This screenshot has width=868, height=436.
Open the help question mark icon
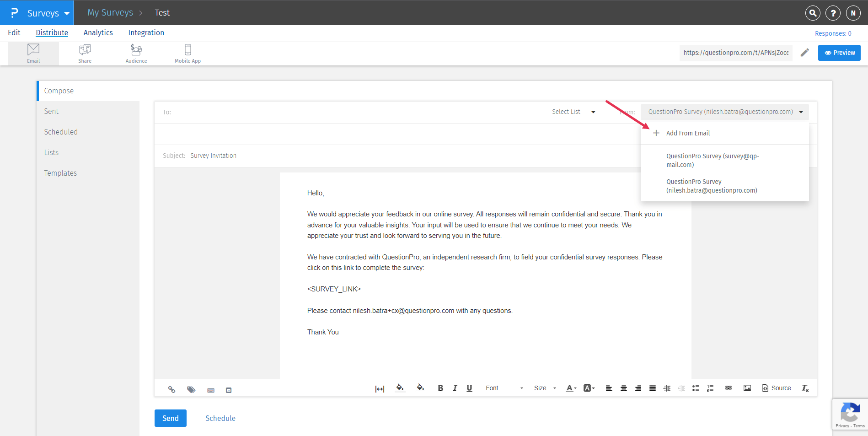point(833,13)
